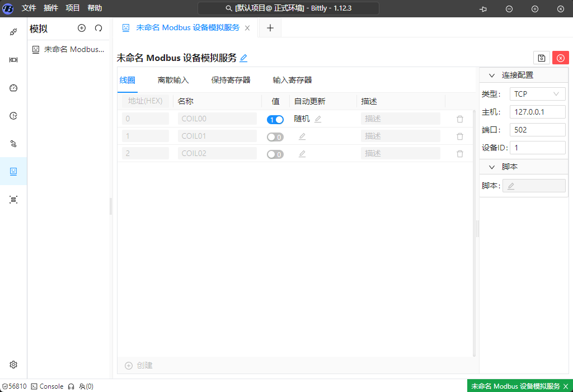
Task: Collapse the 脚本 section
Action: point(492,167)
